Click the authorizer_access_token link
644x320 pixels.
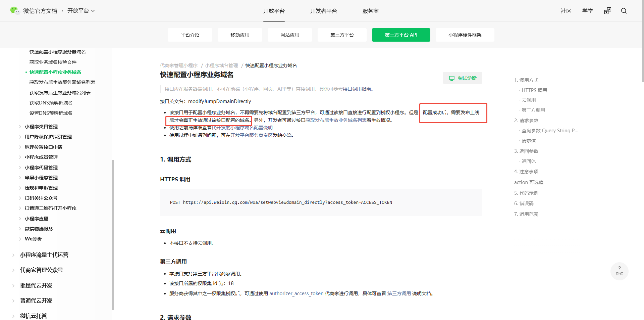[x=297, y=293]
